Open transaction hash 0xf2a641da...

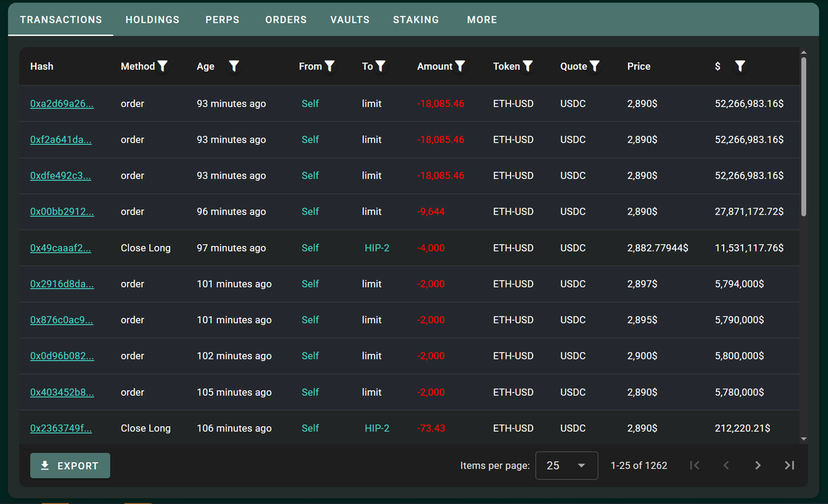(x=61, y=140)
